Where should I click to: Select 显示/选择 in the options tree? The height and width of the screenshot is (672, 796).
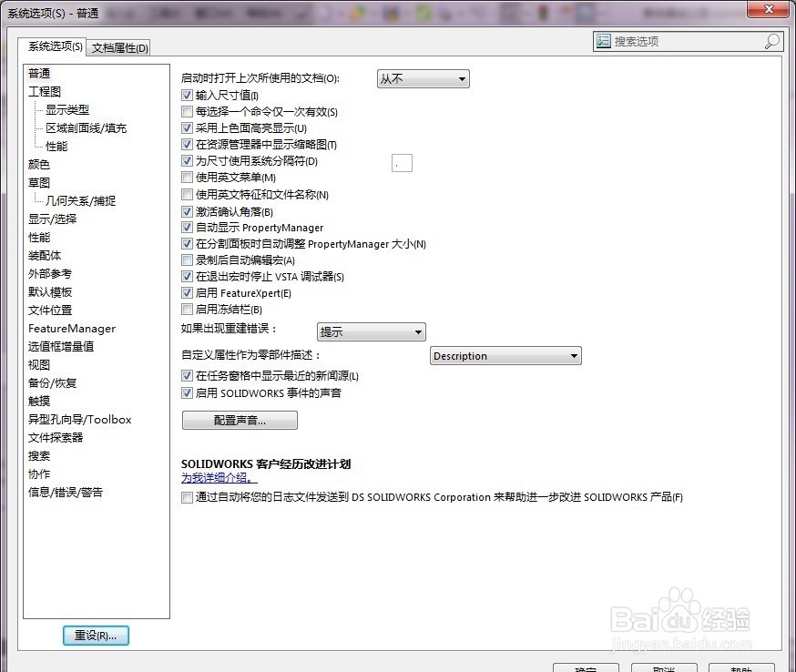coord(52,219)
